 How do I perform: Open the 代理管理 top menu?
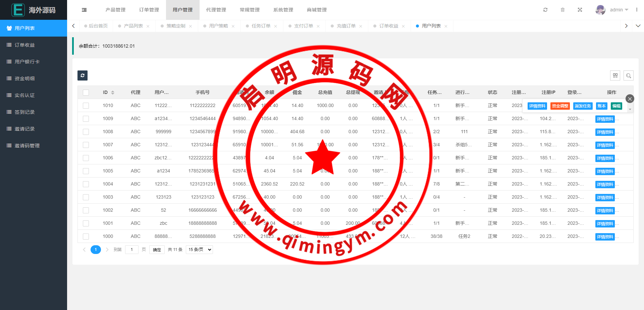point(216,10)
